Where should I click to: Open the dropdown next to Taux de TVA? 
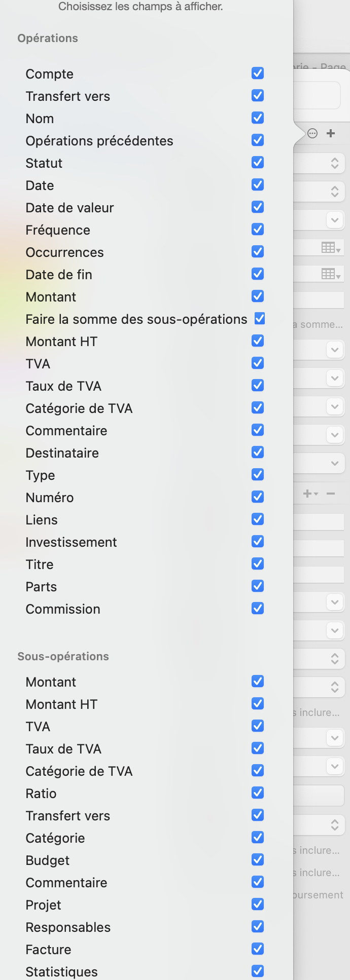(334, 406)
